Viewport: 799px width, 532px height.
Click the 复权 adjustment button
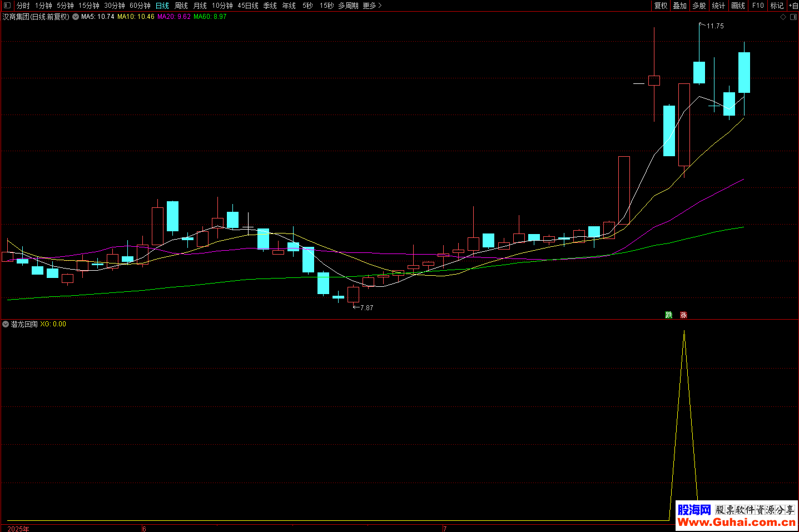(x=661, y=6)
